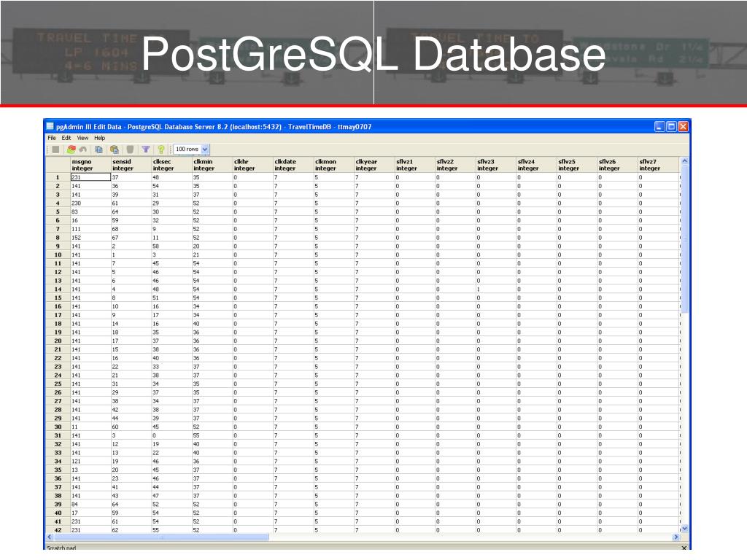The image size is (747, 560).
Task: Click the clkmin column header
Action: [212, 165]
